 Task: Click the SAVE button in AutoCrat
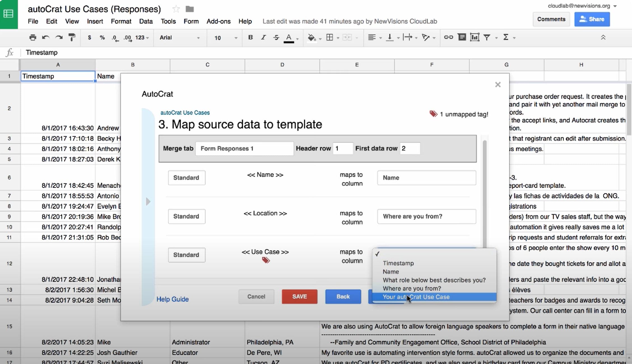pyautogui.click(x=299, y=297)
